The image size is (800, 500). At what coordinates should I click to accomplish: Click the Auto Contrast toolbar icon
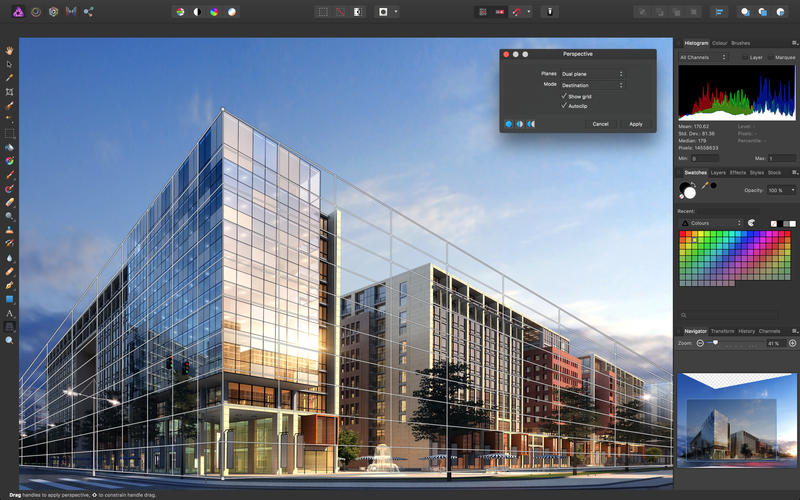pos(197,11)
